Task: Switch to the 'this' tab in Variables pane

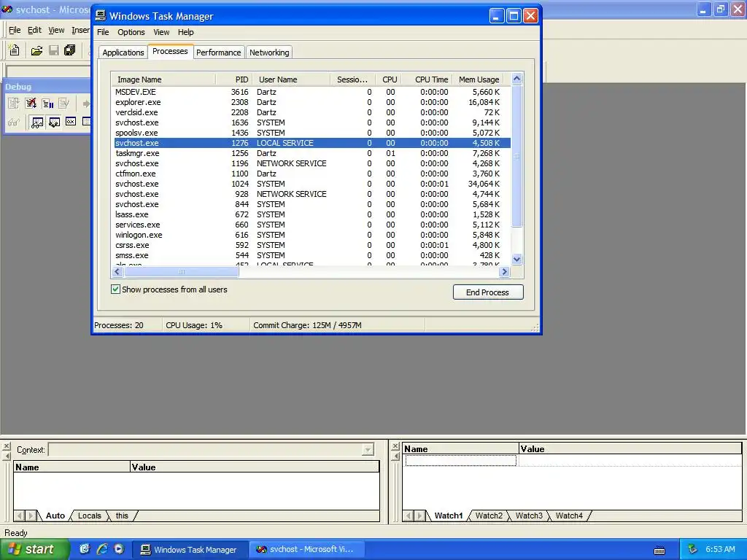Action: click(x=122, y=516)
